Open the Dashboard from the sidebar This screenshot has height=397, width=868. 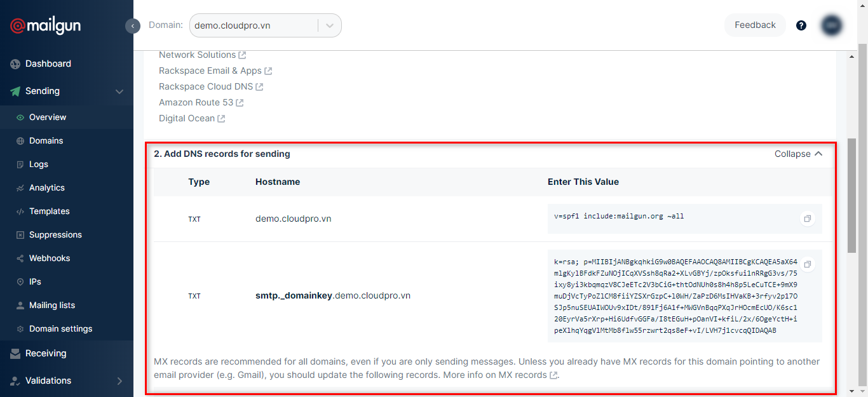point(47,64)
